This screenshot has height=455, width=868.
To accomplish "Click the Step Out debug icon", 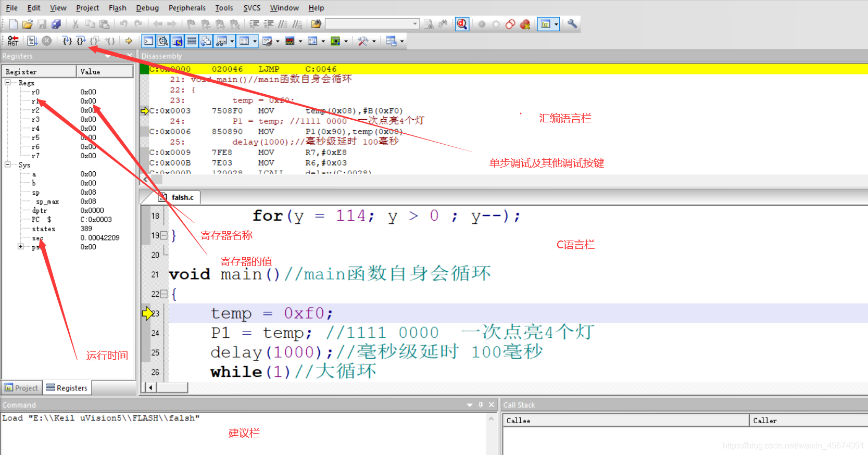I will (x=95, y=41).
